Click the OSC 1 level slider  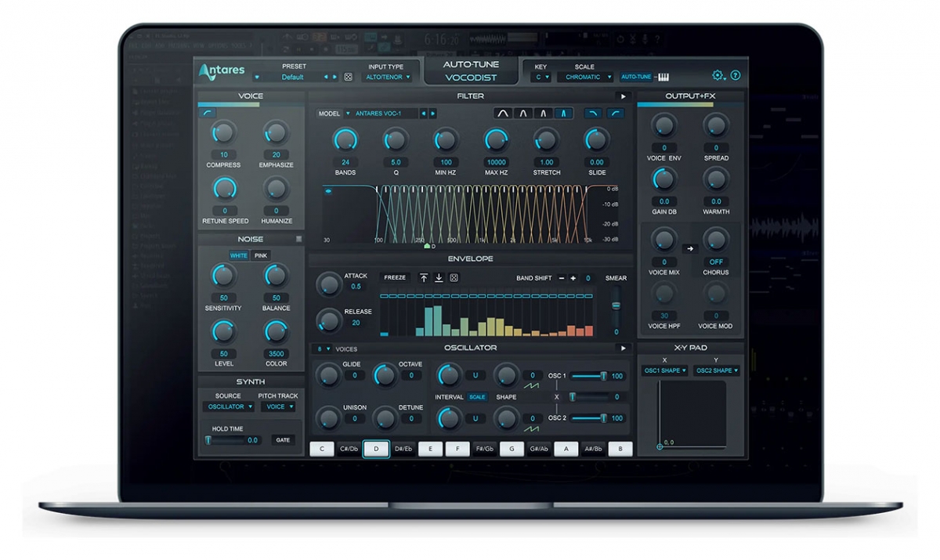point(588,376)
